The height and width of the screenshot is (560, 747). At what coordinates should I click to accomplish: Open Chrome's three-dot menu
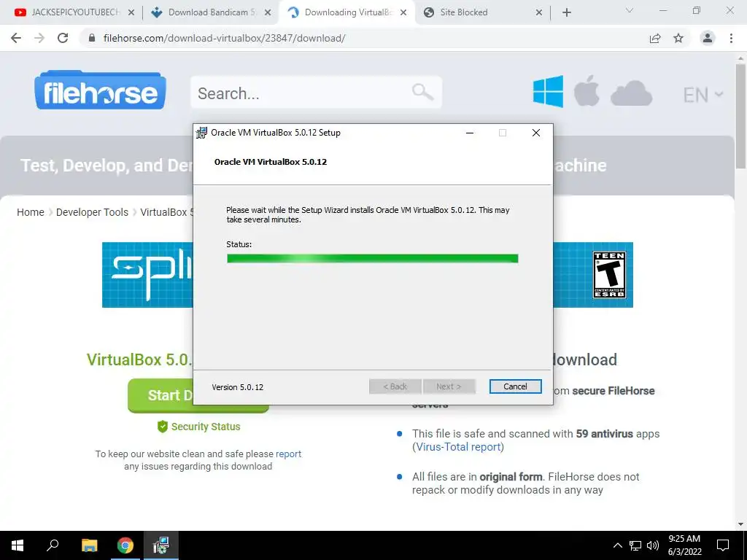point(731,38)
